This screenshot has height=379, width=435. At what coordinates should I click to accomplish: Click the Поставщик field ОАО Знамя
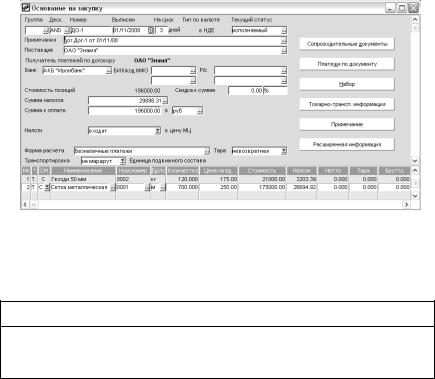172,51
